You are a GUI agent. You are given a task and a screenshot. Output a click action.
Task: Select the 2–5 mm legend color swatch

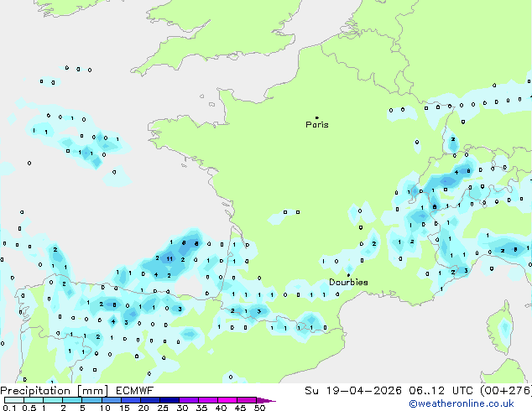[72, 400]
